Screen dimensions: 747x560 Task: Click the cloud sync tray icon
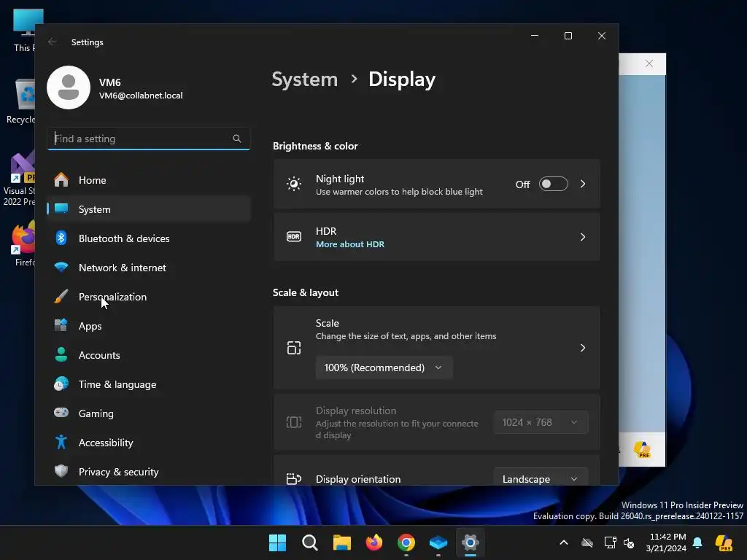pos(587,542)
